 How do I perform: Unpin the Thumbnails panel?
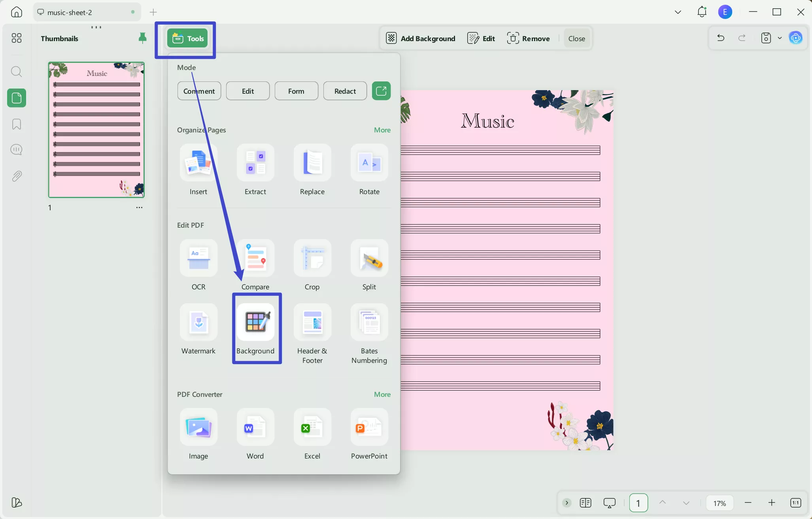pos(142,38)
